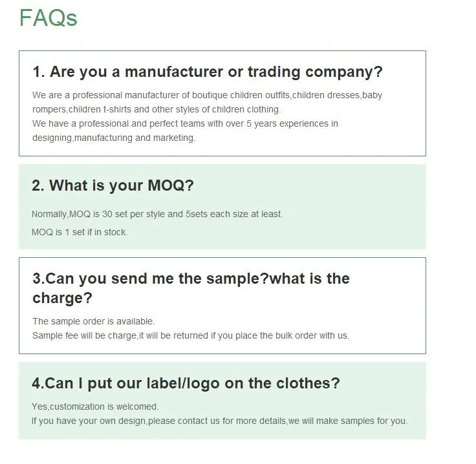Screen dimensions: 476x464
Task: Click the 'MOQ is 30 set per style' text
Action: pos(157,214)
